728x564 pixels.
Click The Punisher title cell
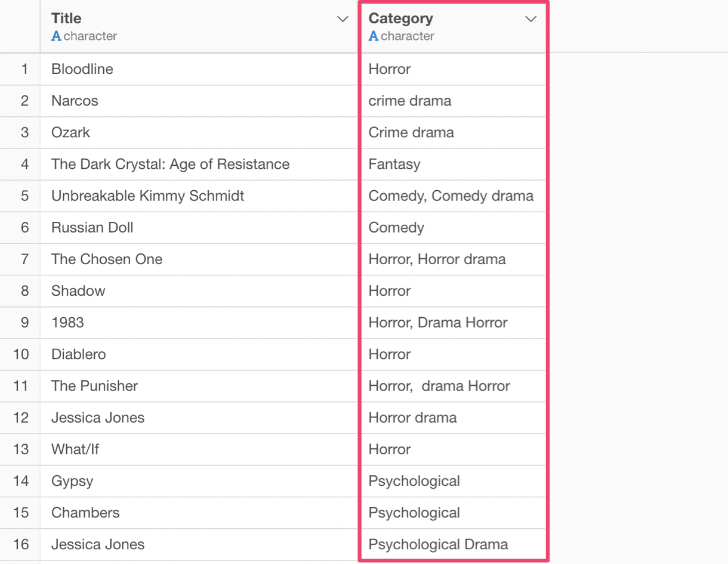tap(94, 386)
